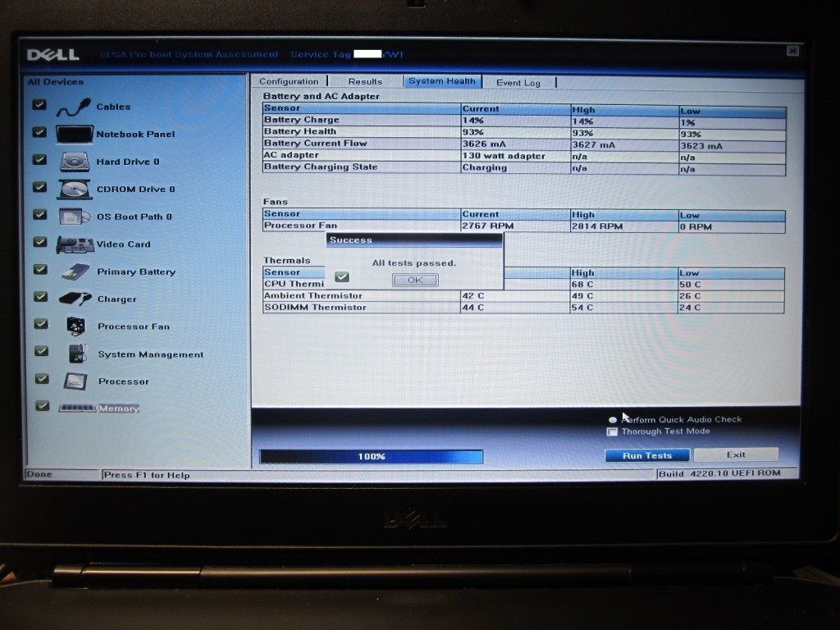
Task: Click the Battery Charge row label
Action: pos(302,120)
